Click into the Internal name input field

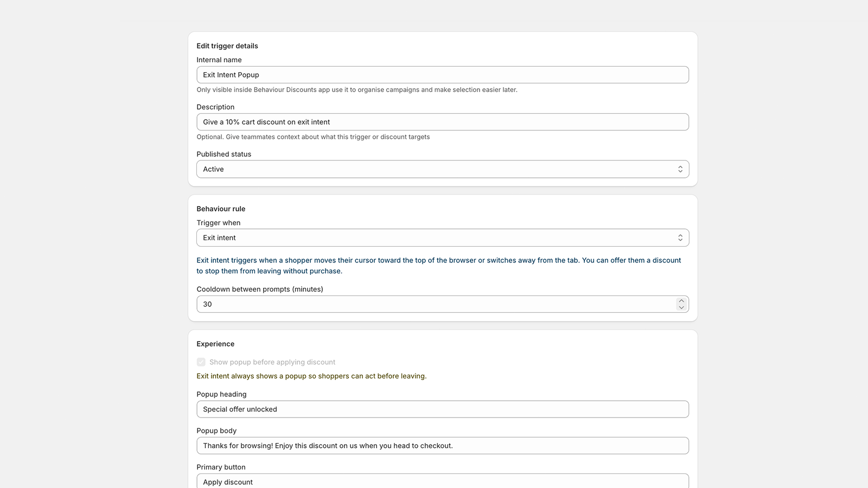pos(442,75)
